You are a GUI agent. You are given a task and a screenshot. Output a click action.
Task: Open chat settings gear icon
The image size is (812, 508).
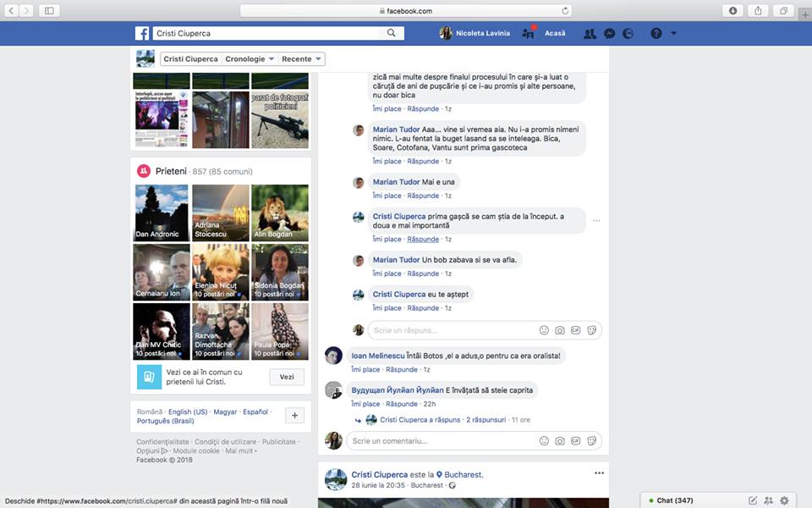(784, 500)
